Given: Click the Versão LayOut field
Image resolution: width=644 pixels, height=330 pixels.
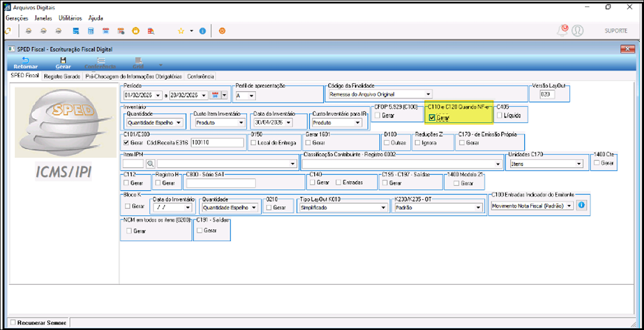Looking at the screenshot, I should click(x=547, y=94).
